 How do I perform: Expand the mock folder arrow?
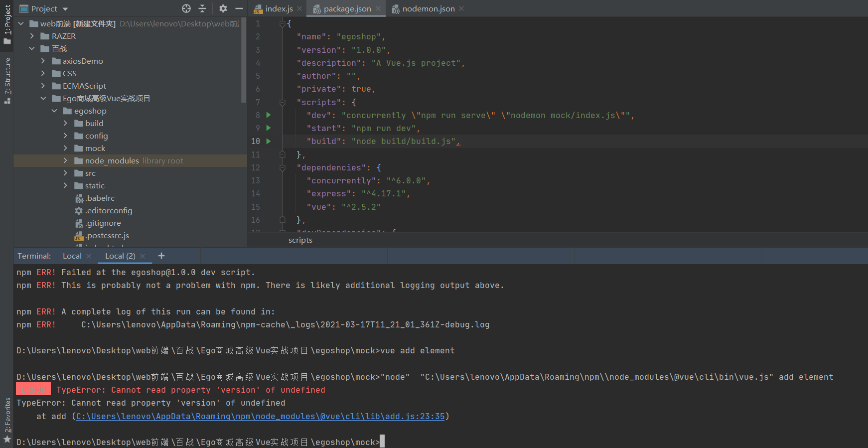pyautogui.click(x=65, y=148)
